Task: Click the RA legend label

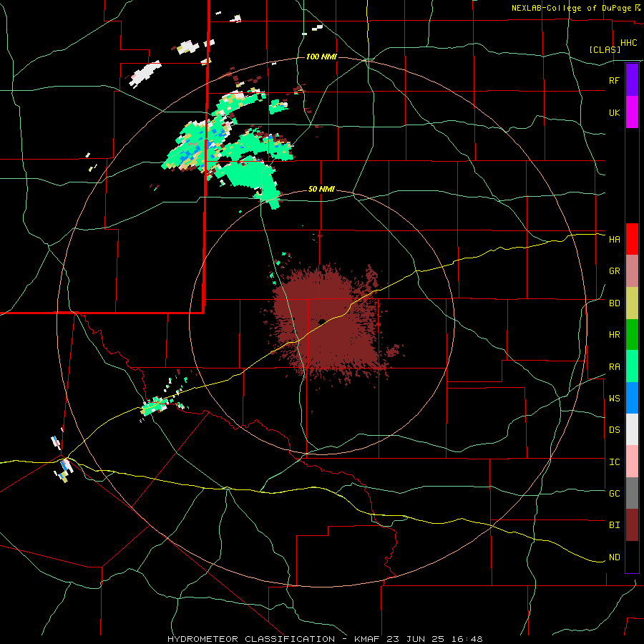Action: coord(614,367)
